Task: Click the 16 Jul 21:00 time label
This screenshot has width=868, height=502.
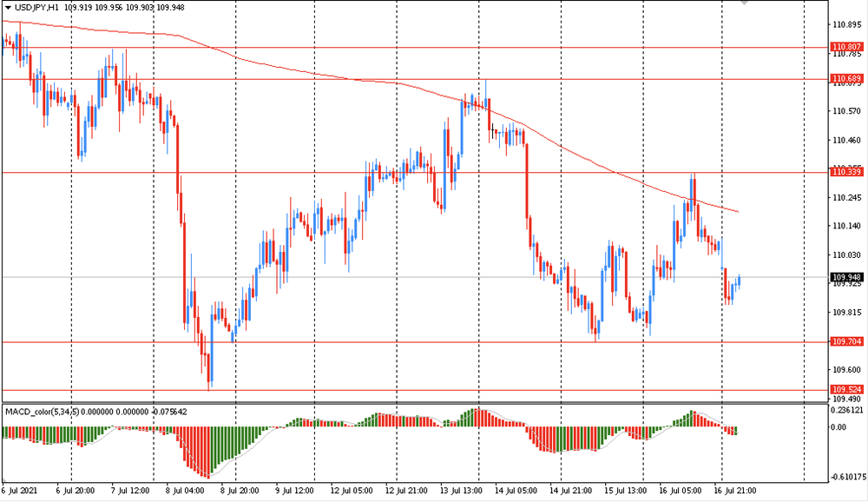Action: [x=735, y=491]
